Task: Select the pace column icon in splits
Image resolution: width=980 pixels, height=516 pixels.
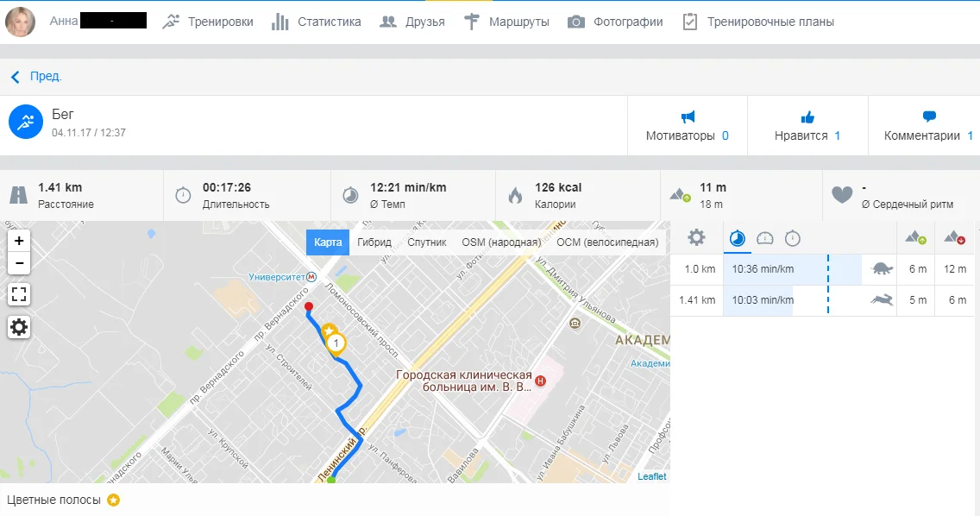Action: tap(738, 237)
